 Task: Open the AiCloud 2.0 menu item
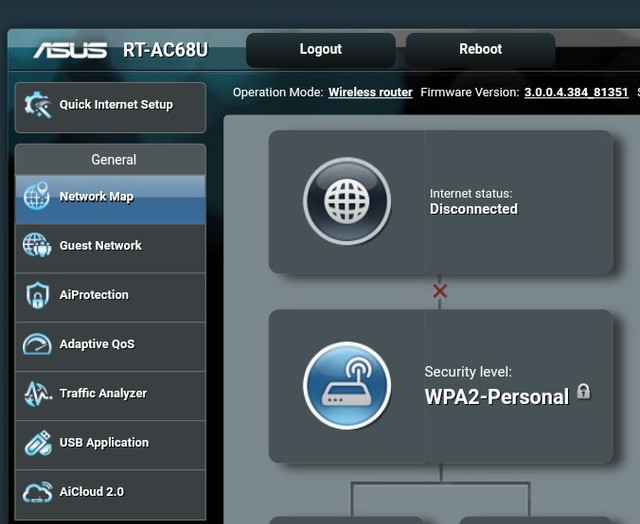click(110, 494)
